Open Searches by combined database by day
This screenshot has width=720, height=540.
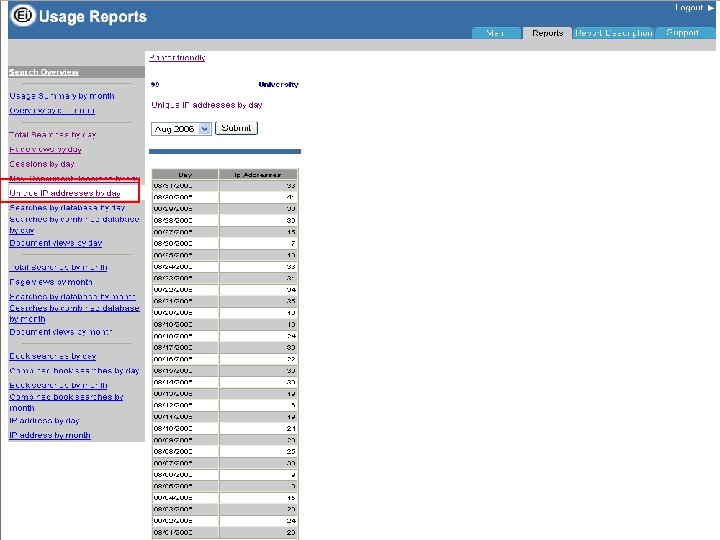coord(74,225)
